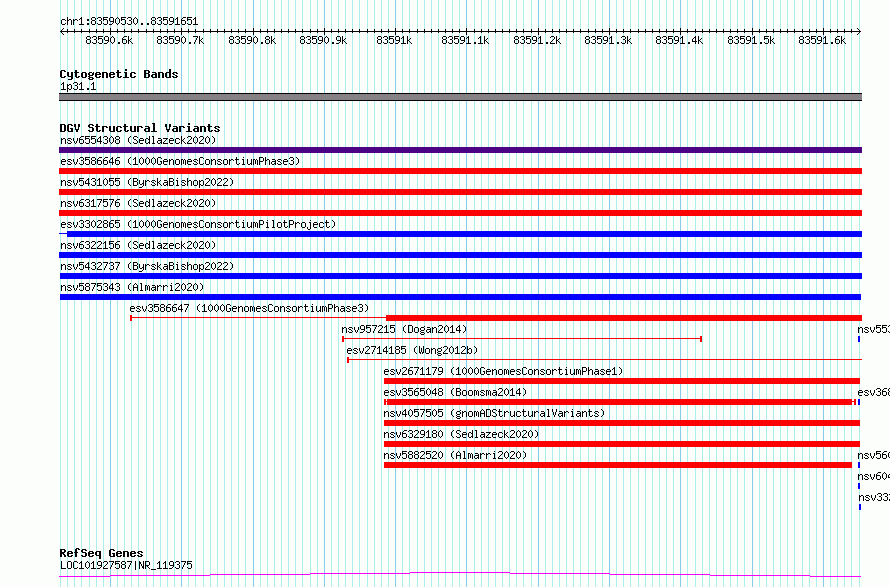Click the 83591.3k ruler position label
This screenshot has width=890, height=587.
[x=608, y=40]
